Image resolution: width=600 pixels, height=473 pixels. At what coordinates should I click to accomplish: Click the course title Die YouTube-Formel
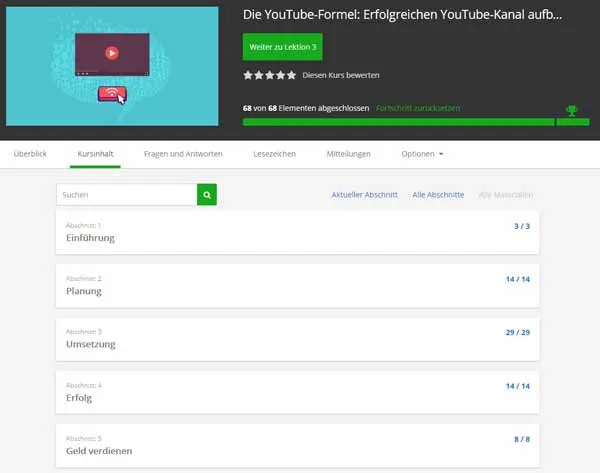tap(403, 15)
